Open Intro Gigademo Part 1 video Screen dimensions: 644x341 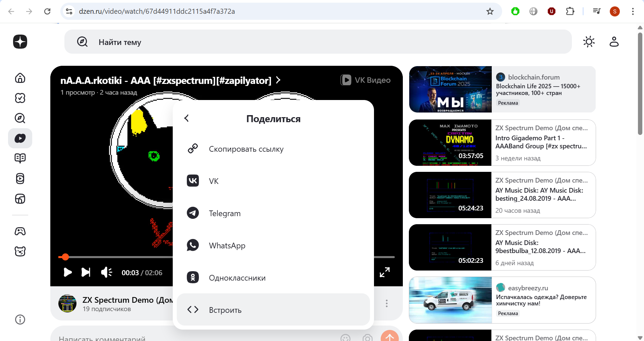541,142
